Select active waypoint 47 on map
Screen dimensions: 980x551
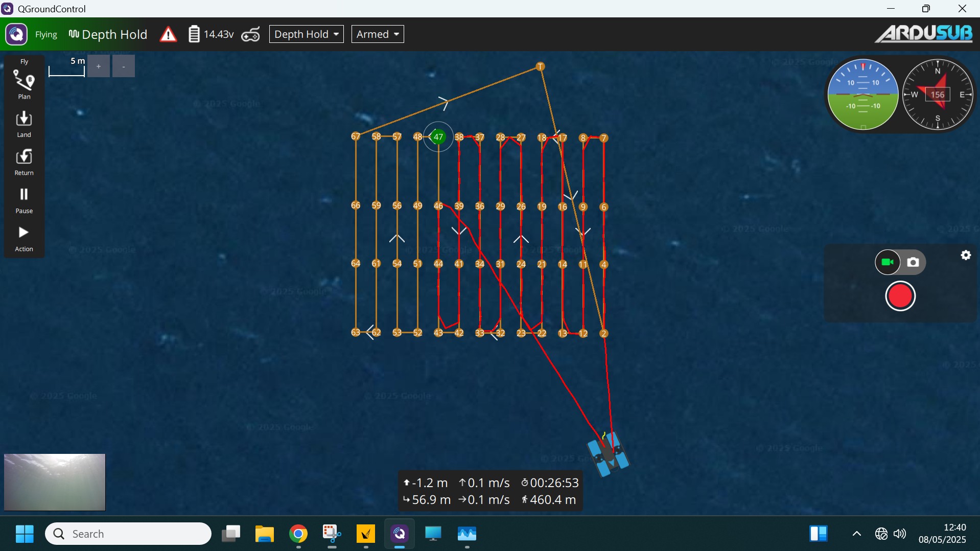[438, 137]
